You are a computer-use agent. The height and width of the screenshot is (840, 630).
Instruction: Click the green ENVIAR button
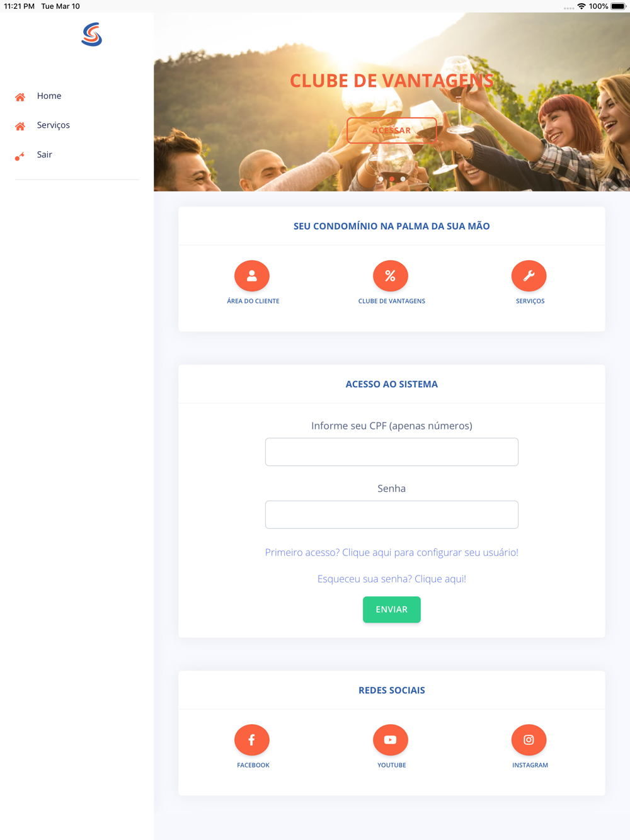(392, 610)
